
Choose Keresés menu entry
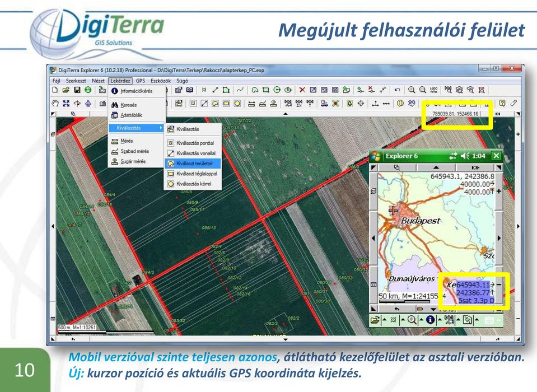[137, 105]
